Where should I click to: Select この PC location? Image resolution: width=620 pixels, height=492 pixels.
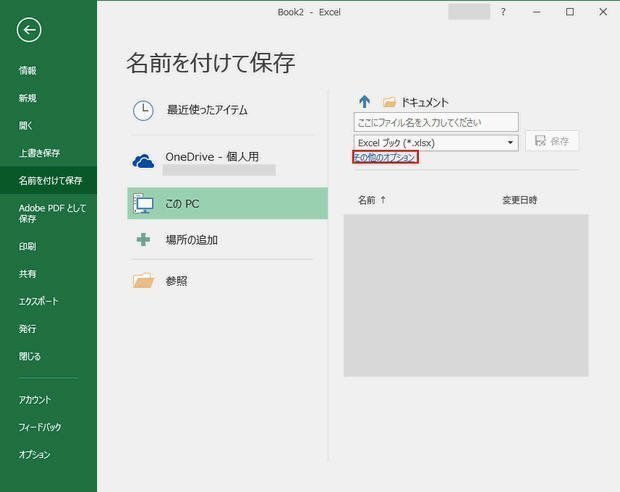[227, 203]
